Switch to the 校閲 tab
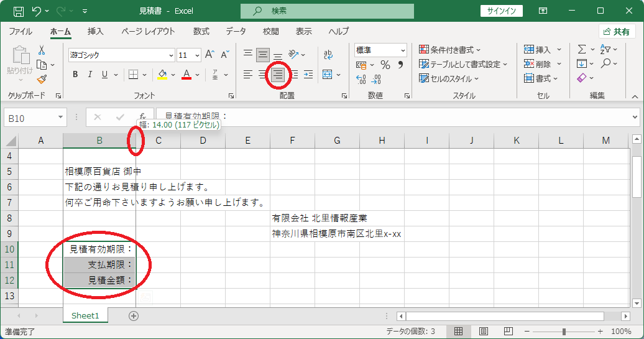The image size is (644, 339). click(x=270, y=32)
